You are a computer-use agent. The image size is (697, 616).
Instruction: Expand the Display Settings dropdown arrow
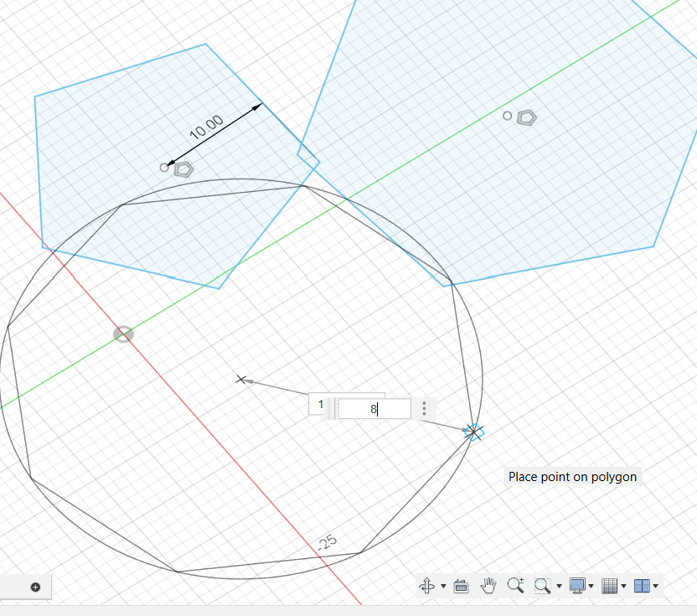[591, 586]
